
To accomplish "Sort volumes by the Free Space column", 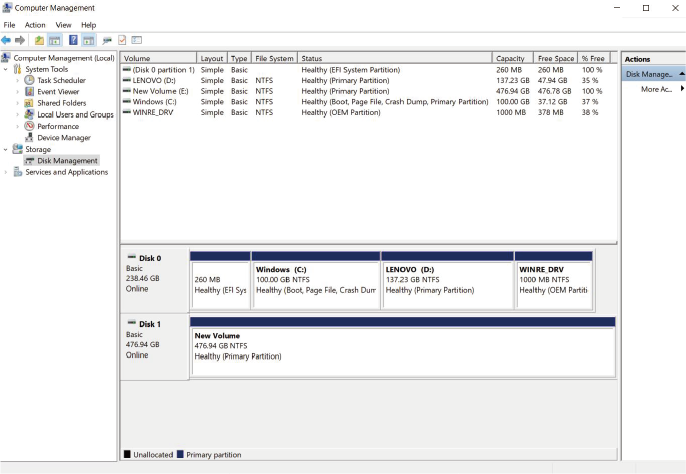I will [x=555, y=59].
